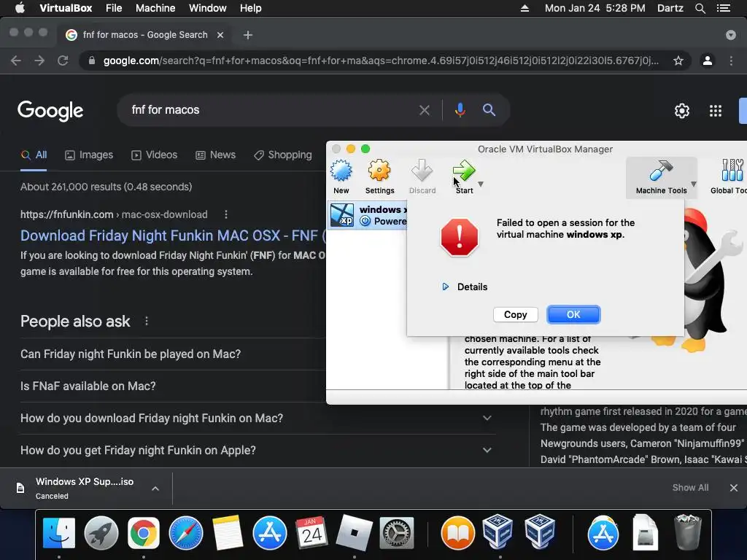Screen dimensions: 747x560
Task: Select Machine Tools hammer icon
Action: (660, 171)
